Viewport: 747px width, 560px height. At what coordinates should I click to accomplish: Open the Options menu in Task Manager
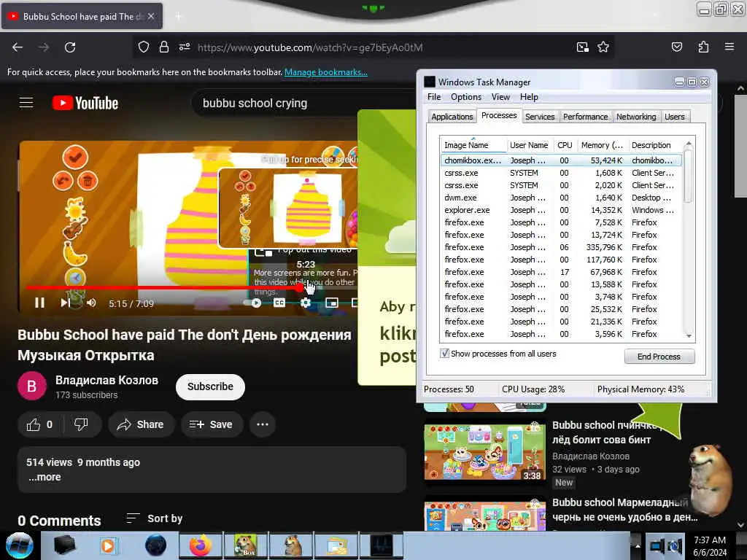tap(466, 97)
